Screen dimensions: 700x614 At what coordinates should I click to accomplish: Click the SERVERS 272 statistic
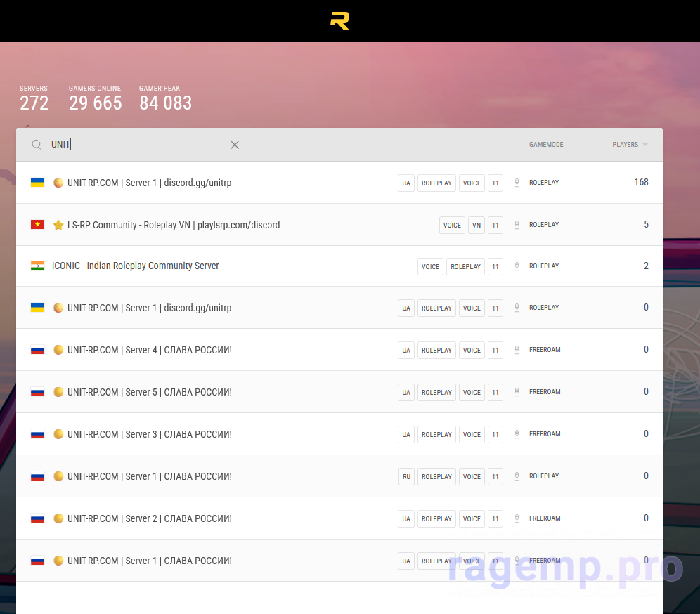[x=34, y=98]
